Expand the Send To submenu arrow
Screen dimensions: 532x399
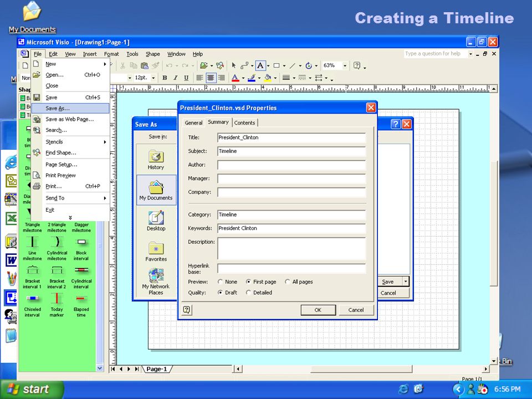click(x=105, y=198)
